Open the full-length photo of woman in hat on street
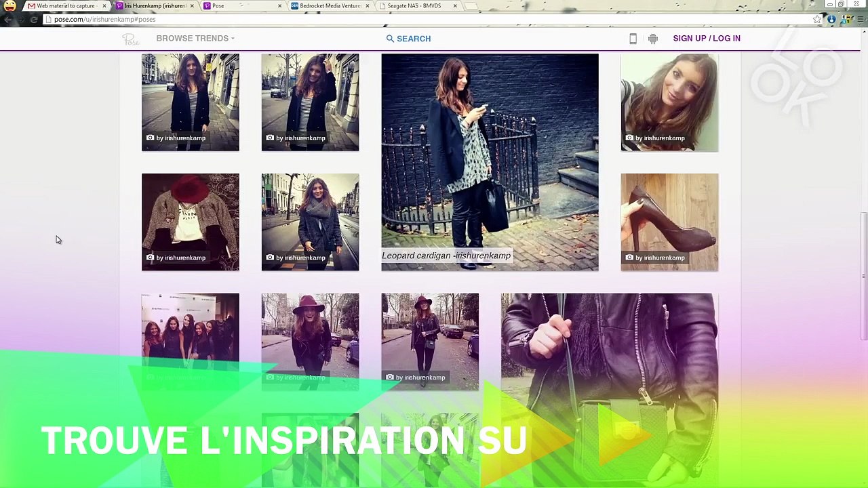 tap(430, 342)
